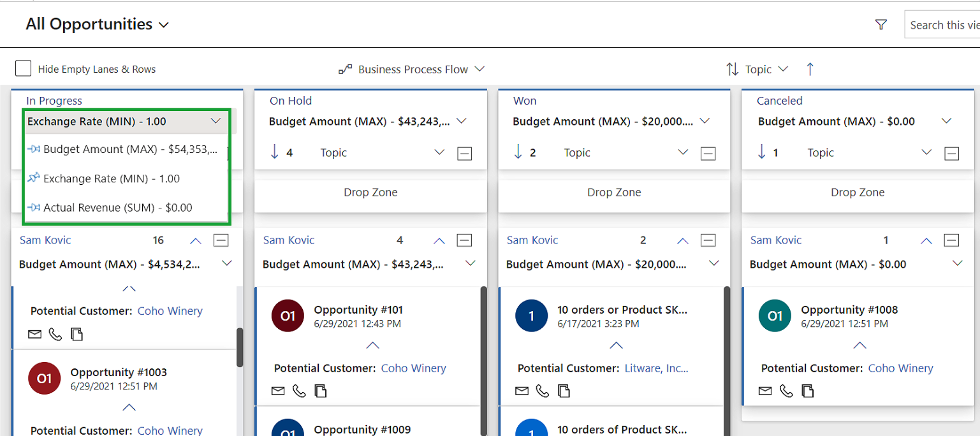
Task: Collapse details chevron on Opportunity #1008 card
Action: pos(860,345)
